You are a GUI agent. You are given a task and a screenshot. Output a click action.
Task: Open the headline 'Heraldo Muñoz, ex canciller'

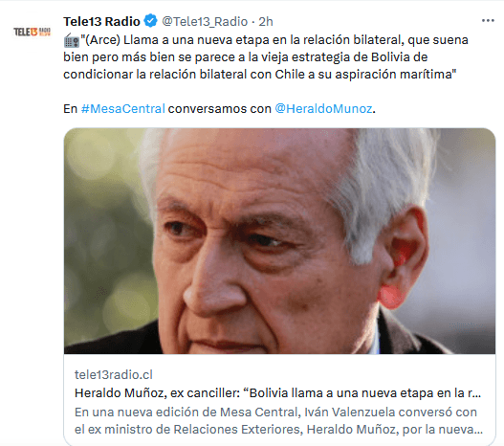tap(277, 393)
